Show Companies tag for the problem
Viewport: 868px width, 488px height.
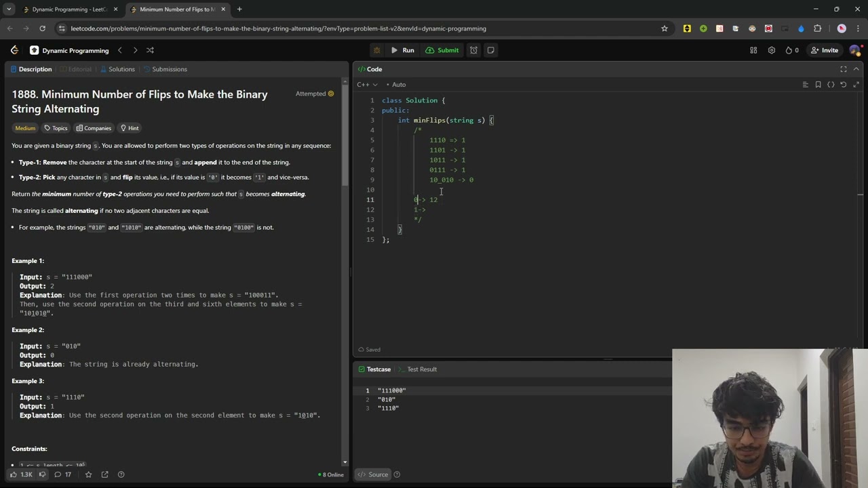(94, 128)
